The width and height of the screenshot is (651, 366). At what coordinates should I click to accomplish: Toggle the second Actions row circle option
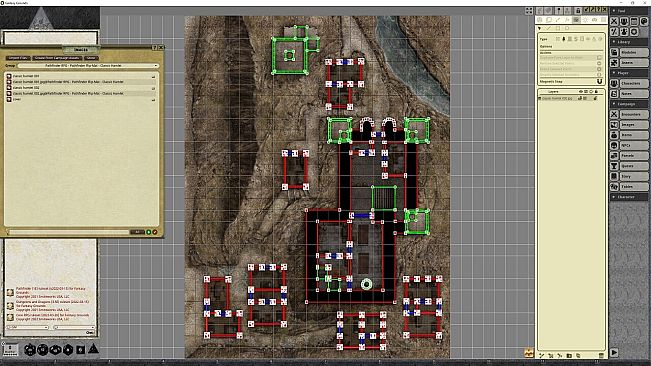click(x=599, y=63)
